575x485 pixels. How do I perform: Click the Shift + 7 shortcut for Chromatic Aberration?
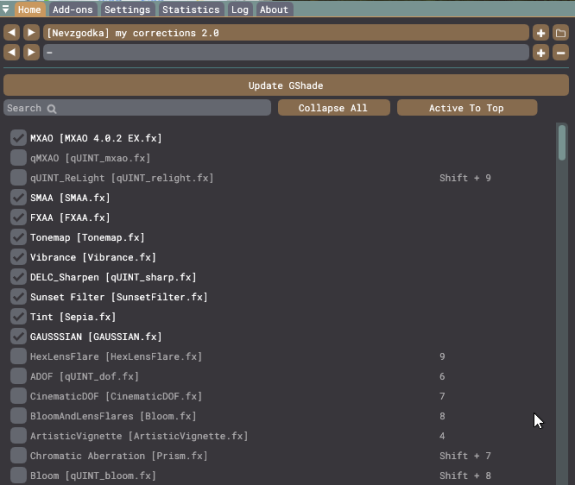(x=465, y=456)
